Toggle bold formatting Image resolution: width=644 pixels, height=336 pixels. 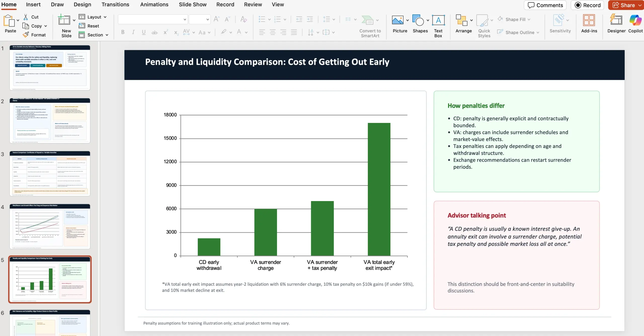coord(123,32)
